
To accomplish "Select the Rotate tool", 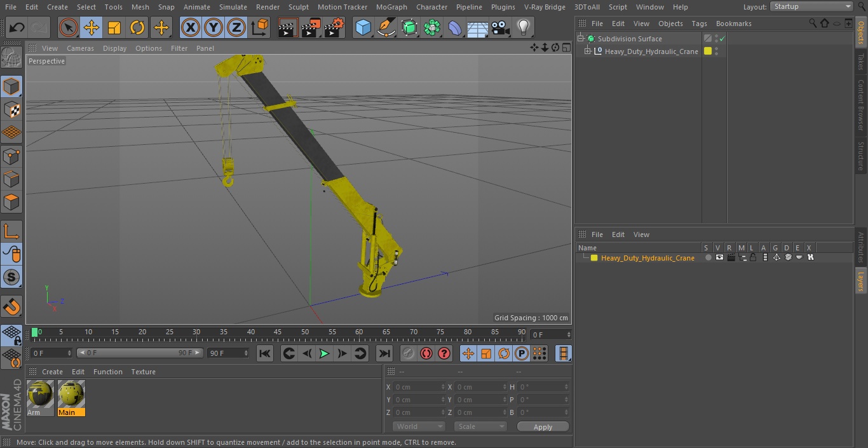I will 137,27.
